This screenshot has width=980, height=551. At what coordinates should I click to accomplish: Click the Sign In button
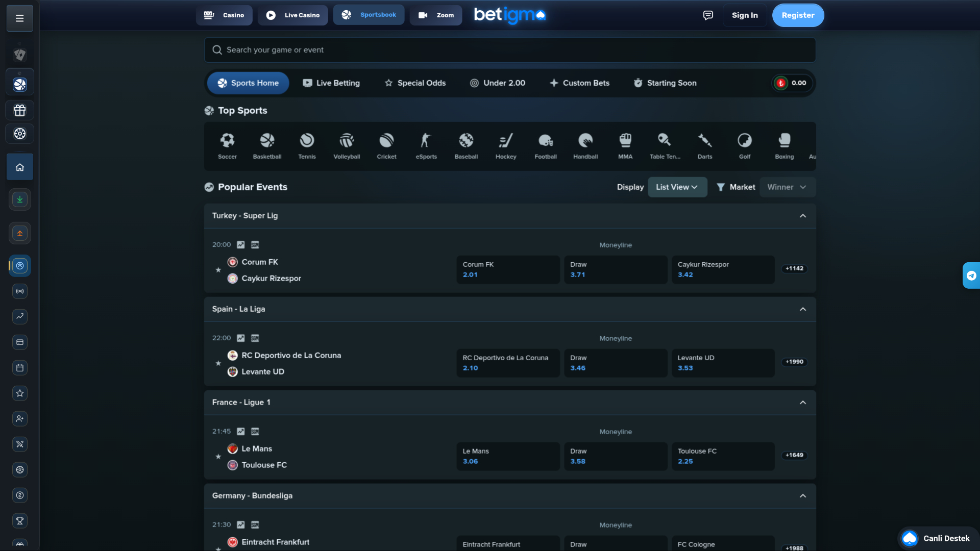(745, 15)
